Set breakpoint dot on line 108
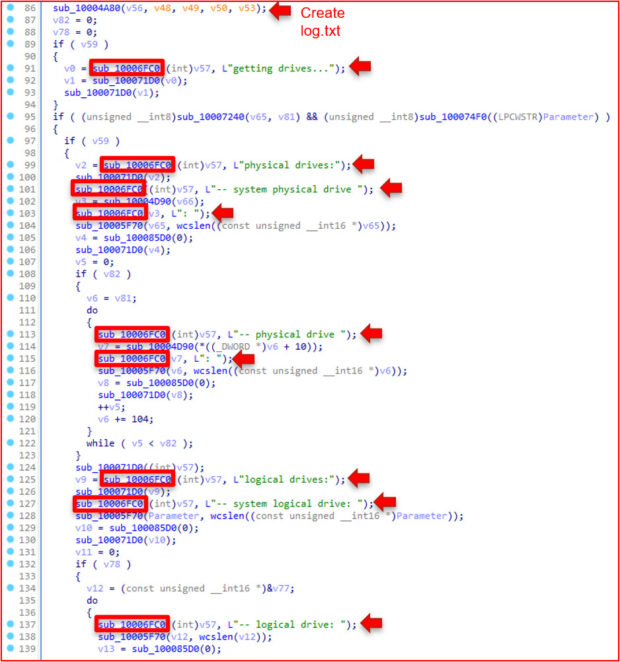Screen dimensions: 620x662 click(x=11, y=274)
